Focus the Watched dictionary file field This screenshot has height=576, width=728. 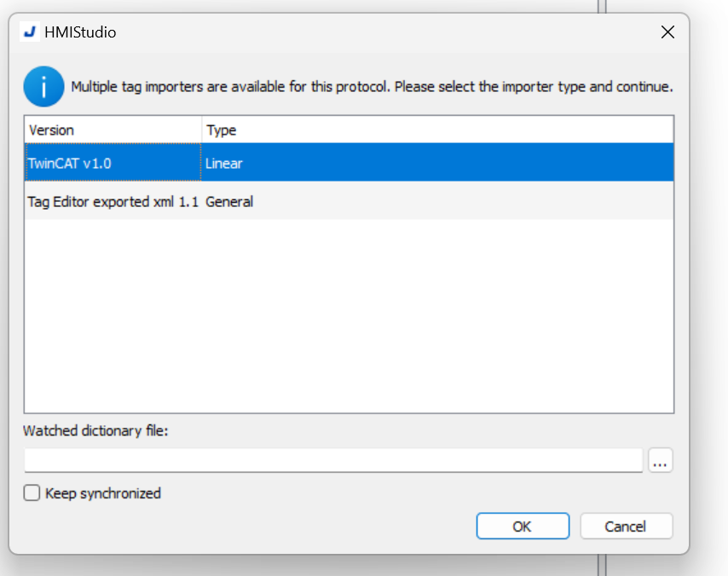pyautogui.click(x=333, y=460)
